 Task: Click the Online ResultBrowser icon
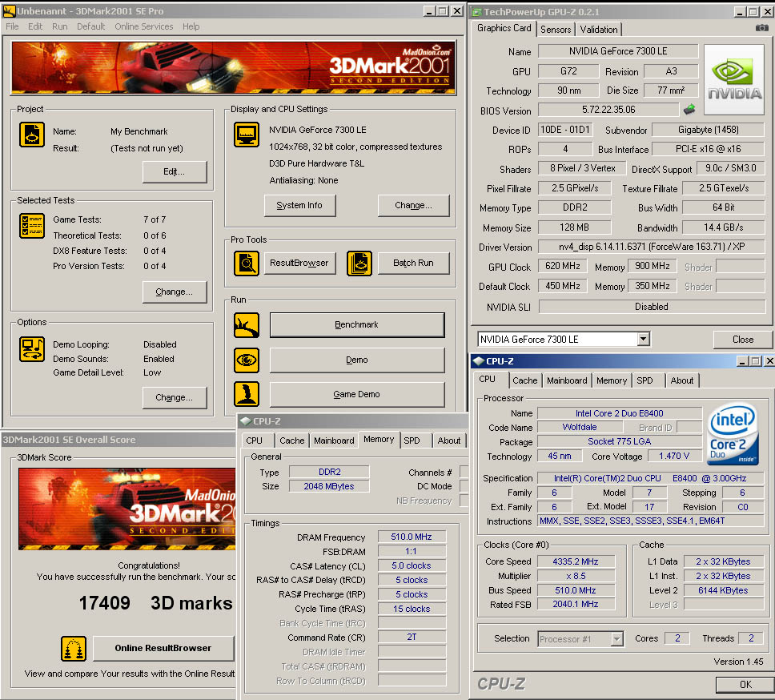click(x=74, y=649)
